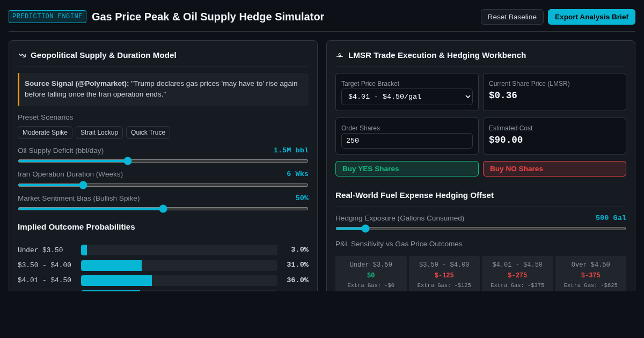This screenshot has width=644, height=338.
Task: Click the Preset Scenarios label
Action: point(46,117)
